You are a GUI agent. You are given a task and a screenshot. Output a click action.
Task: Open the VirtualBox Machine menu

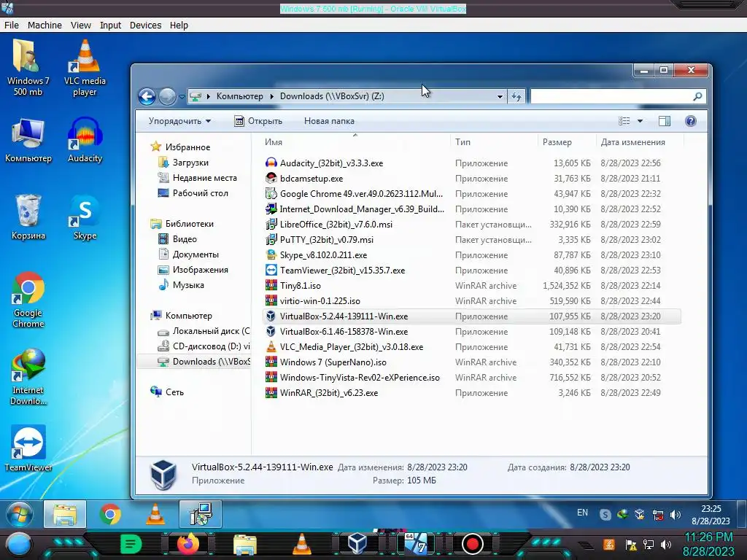tap(44, 26)
